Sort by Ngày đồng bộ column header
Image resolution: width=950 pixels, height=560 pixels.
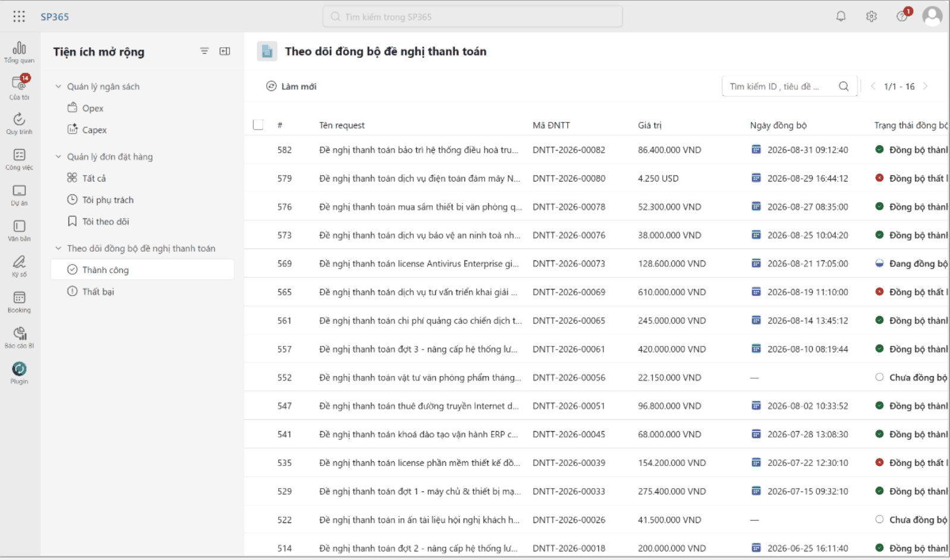[778, 125]
